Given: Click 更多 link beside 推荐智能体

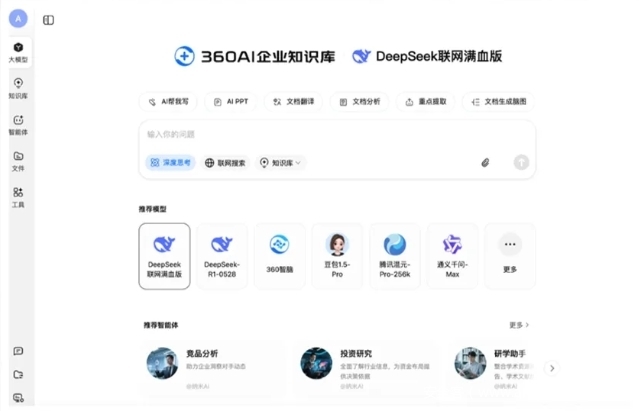Looking at the screenshot, I should tap(519, 325).
